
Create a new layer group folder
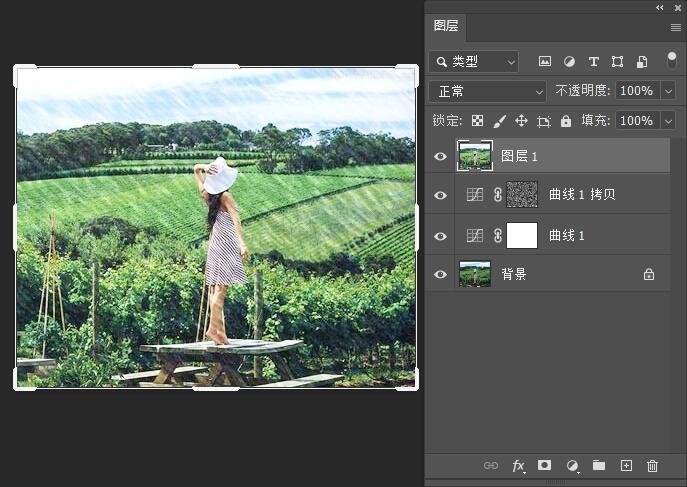click(599, 465)
